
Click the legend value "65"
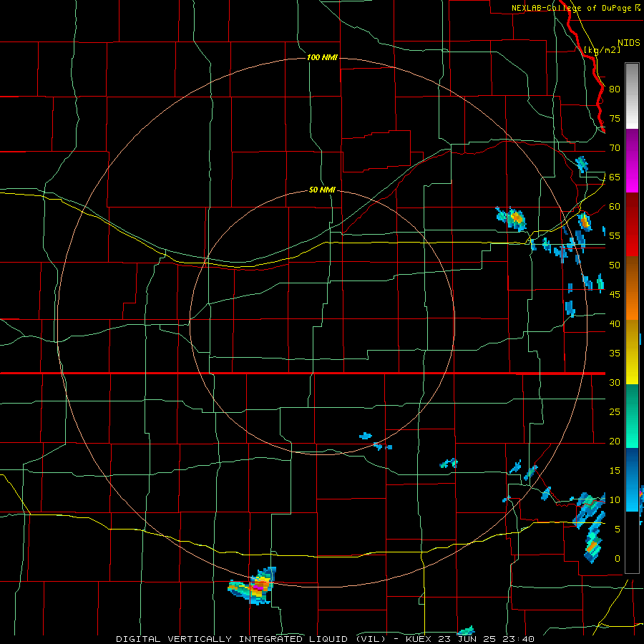[x=615, y=177]
